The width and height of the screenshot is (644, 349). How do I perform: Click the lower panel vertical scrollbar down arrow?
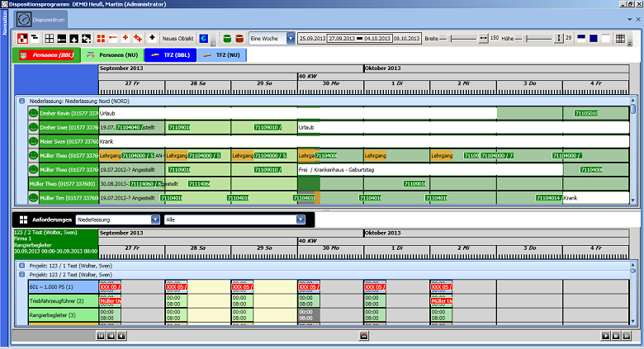633,322
